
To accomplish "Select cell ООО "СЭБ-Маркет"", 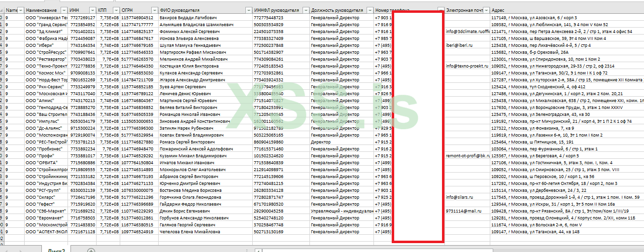I will coord(47,211).
